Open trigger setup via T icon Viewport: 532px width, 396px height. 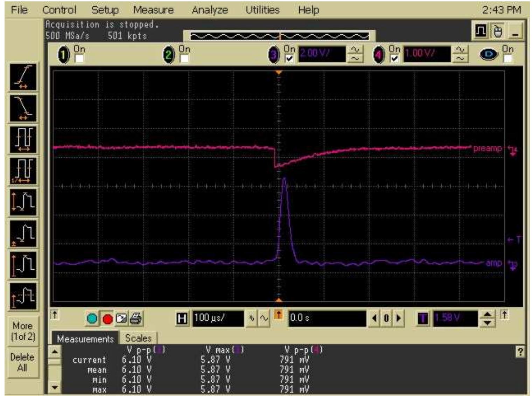coord(423,319)
